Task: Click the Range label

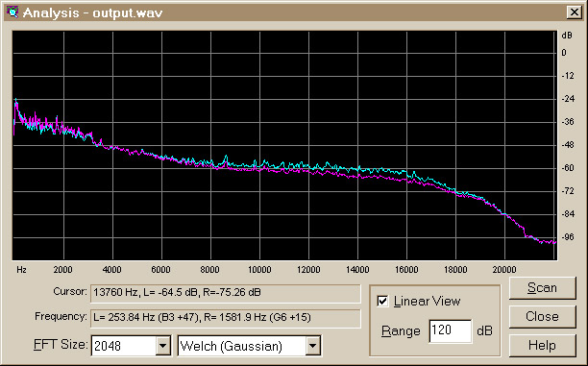Action: tap(401, 331)
